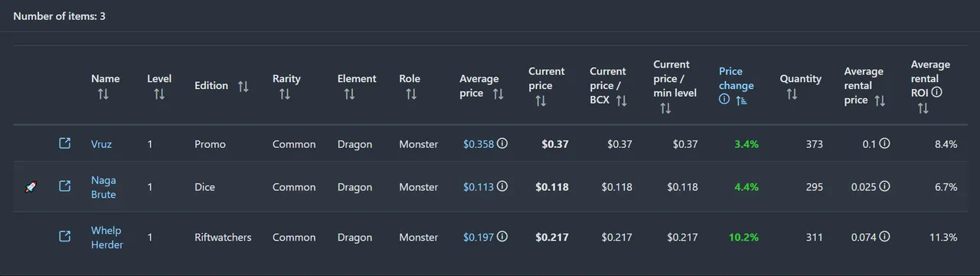Screen dimensions: 980x276
Task: Open external link icon for Vruz
Action: point(65,143)
